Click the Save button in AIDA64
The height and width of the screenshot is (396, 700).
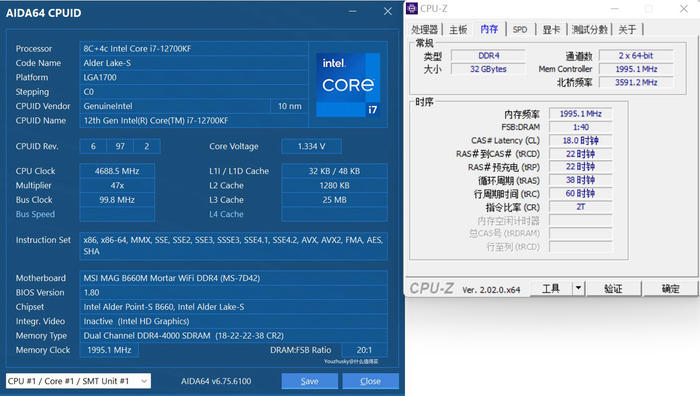pyautogui.click(x=309, y=381)
